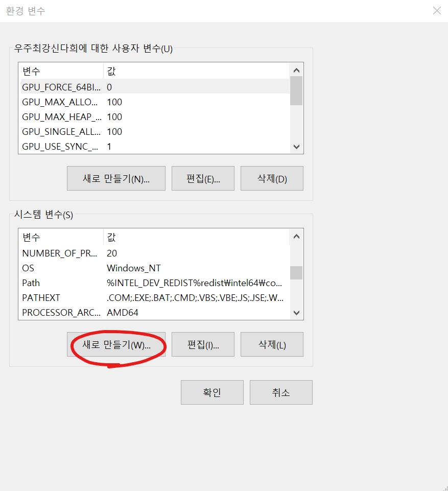The height and width of the screenshot is (491, 448).
Task: Click 새로 만들기(W)... for system variables
Action: click(x=116, y=344)
